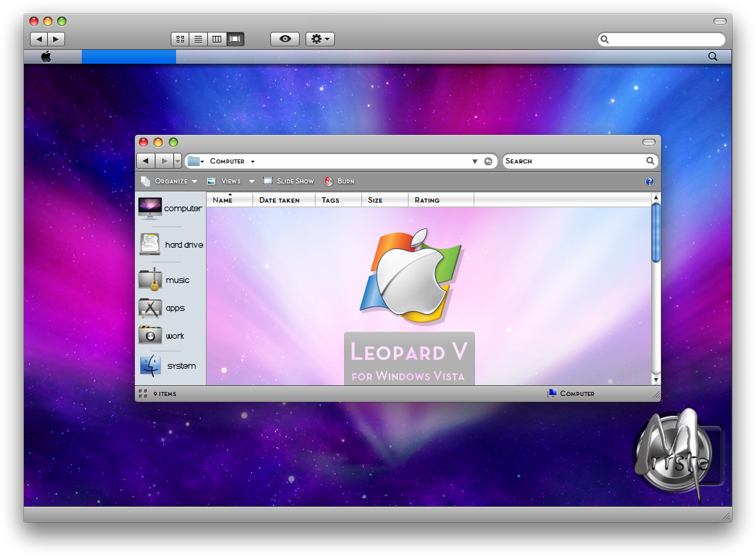Open work folder in sidebar

pyautogui.click(x=161, y=335)
